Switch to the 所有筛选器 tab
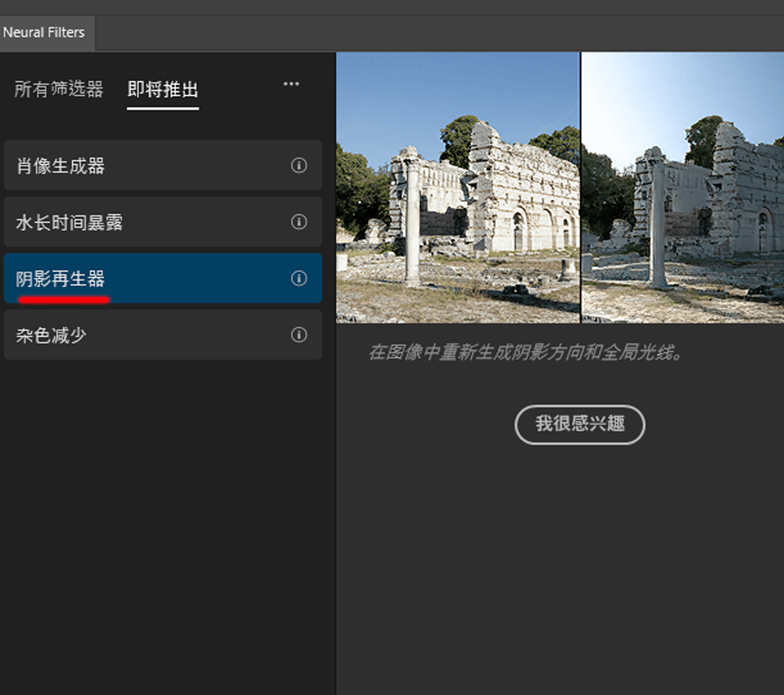Image resolution: width=784 pixels, height=695 pixels. [59, 89]
